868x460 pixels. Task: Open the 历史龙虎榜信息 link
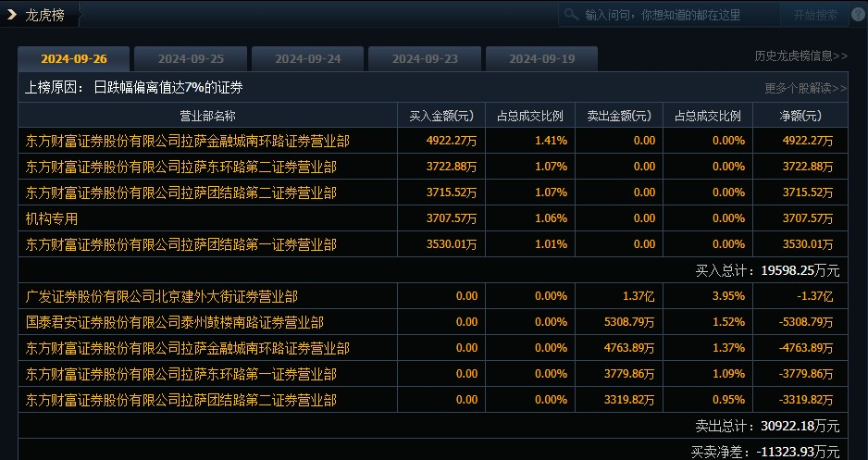(x=801, y=56)
